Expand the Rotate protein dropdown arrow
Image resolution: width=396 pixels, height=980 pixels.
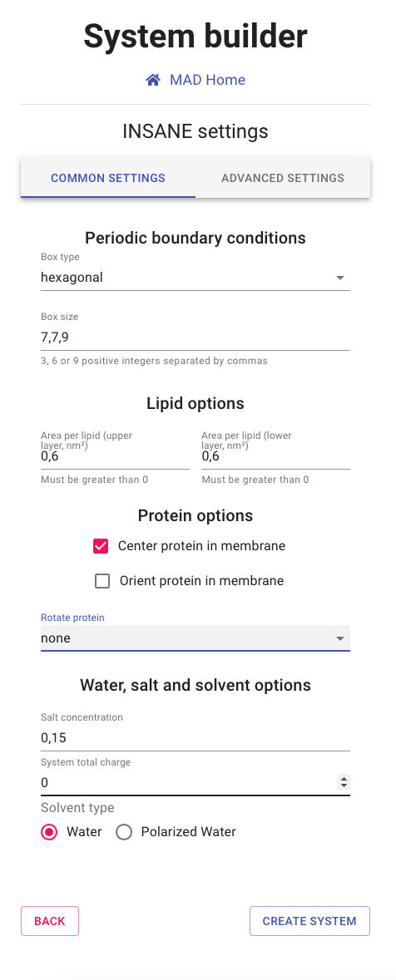[340, 638]
